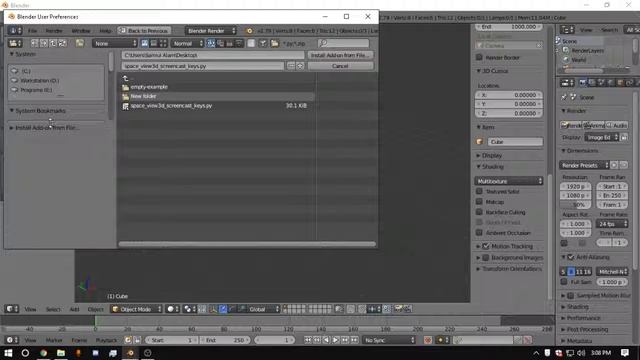Open the 'None' recursion level dropdown

point(114,43)
